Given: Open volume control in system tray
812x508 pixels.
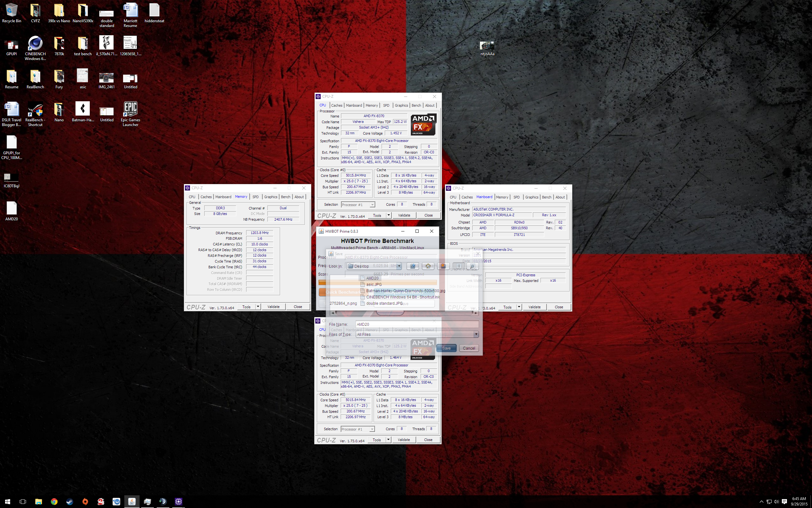Looking at the screenshot, I should tap(776, 502).
